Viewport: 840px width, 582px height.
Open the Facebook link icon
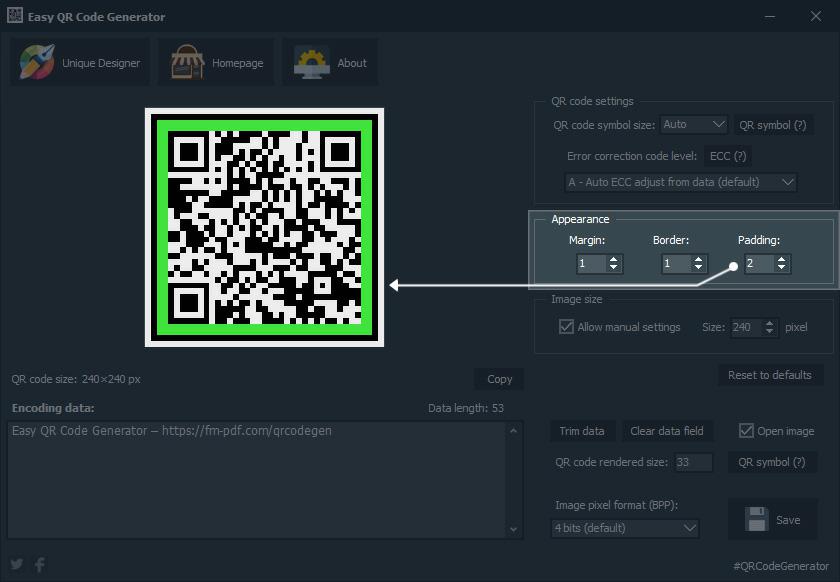tap(40, 564)
